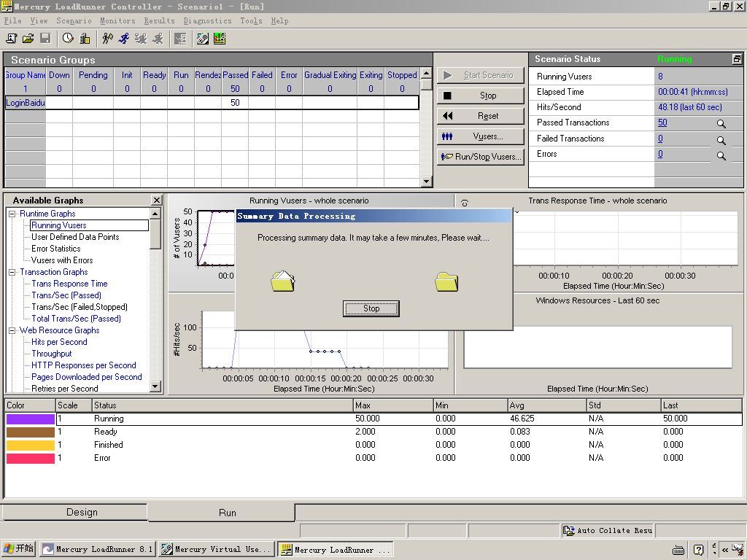Click the green chart toolbar icon
Screen dimensions: 747x560
pos(220,39)
